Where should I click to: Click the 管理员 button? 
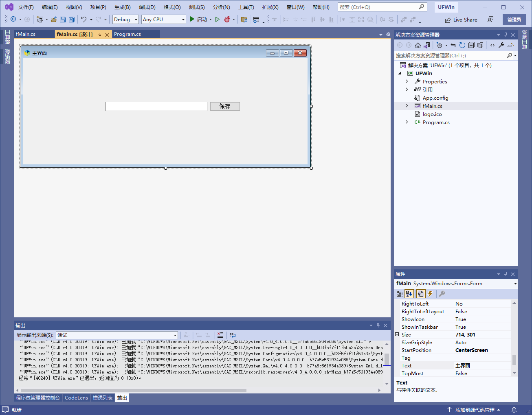(x=514, y=19)
